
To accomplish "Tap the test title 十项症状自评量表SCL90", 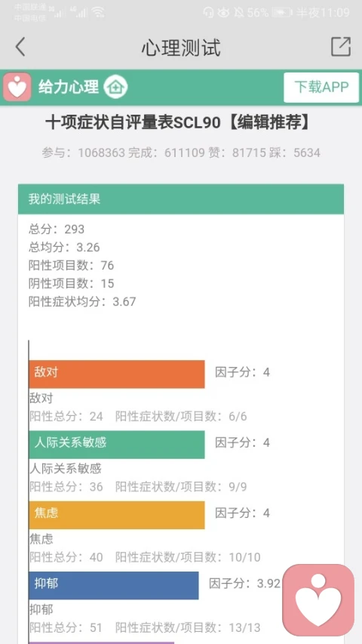I will 133,123.
